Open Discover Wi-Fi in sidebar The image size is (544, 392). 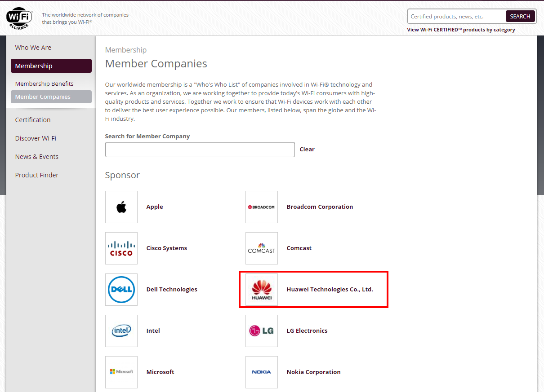(36, 138)
